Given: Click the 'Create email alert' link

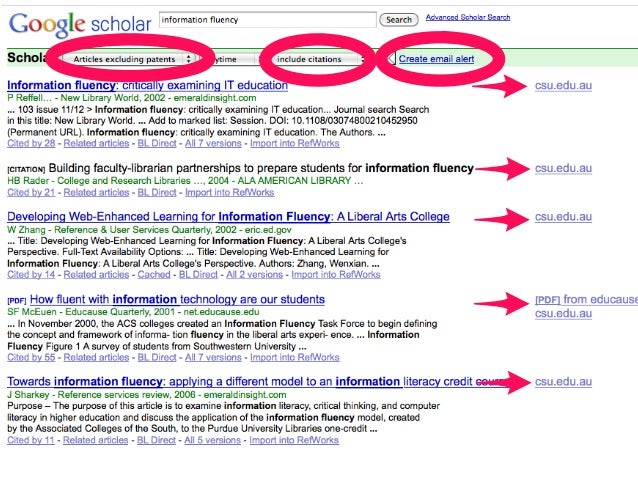Looking at the screenshot, I should coord(436,59).
